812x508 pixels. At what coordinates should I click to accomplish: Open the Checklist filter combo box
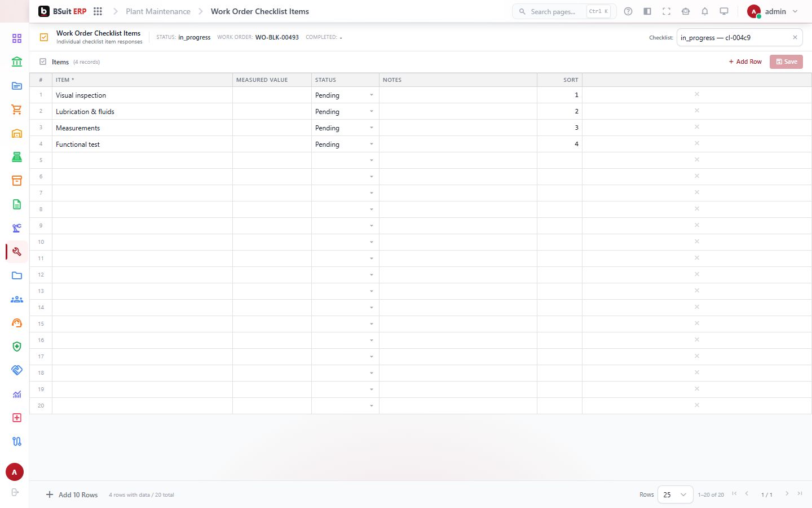tap(739, 38)
